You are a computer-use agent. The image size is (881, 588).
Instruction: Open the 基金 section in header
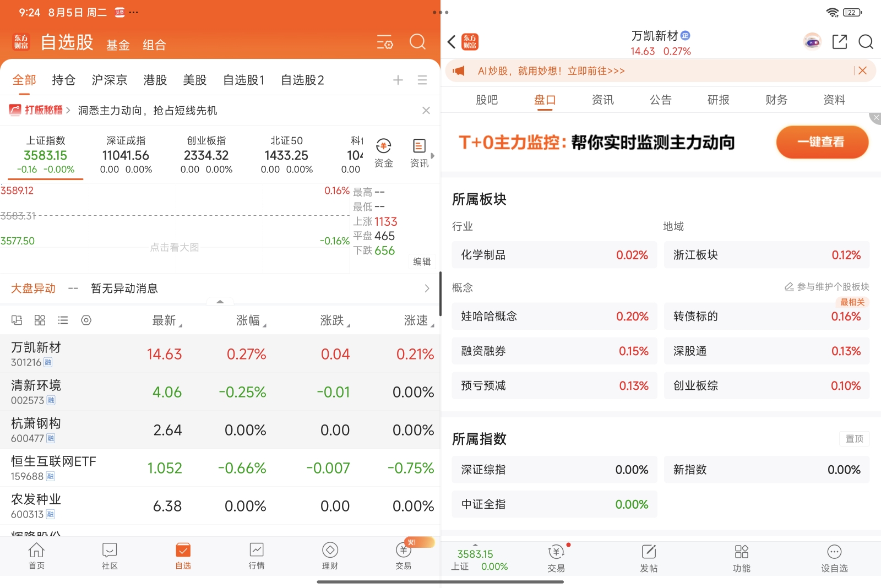coord(118,45)
